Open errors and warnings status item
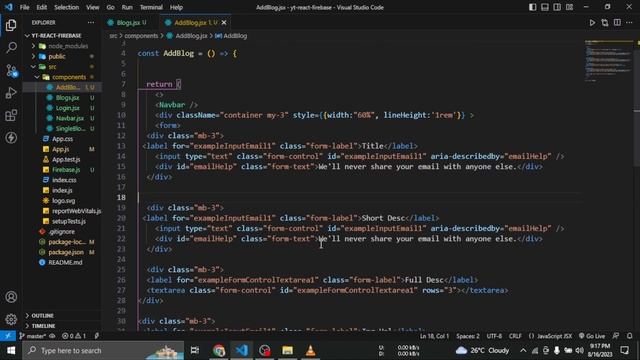The width and height of the screenshot is (640, 360). [74, 336]
